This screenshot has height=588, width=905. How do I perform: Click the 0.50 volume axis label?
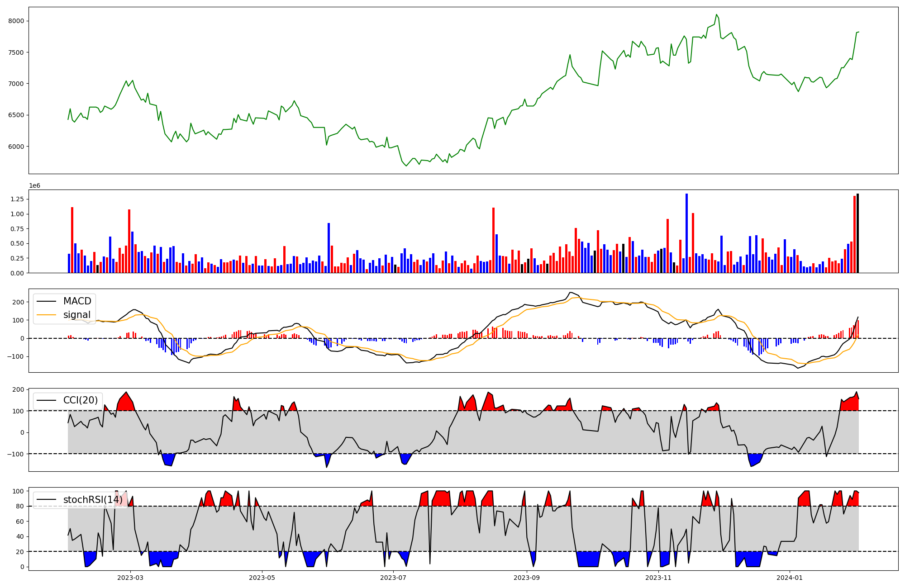pyautogui.click(x=17, y=244)
